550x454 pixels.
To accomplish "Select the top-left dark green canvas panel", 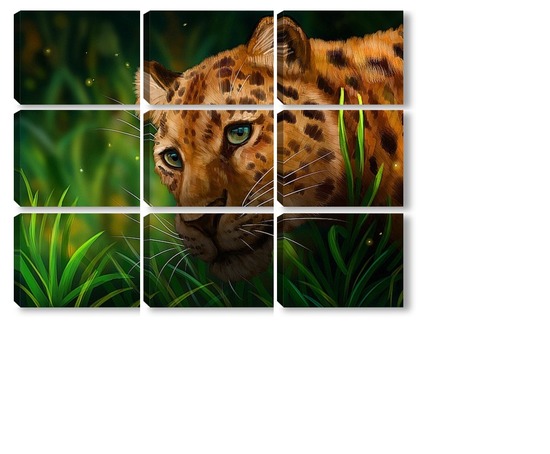I will [77, 58].
